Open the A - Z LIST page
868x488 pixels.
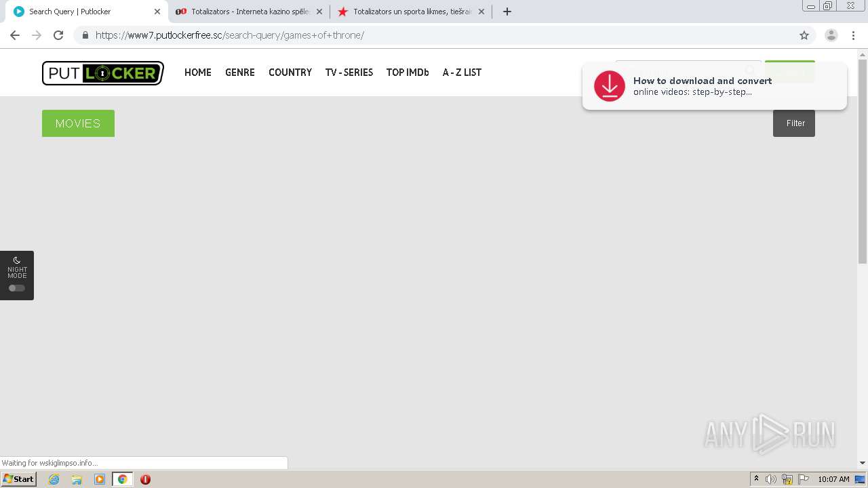[x=462, y=73]
